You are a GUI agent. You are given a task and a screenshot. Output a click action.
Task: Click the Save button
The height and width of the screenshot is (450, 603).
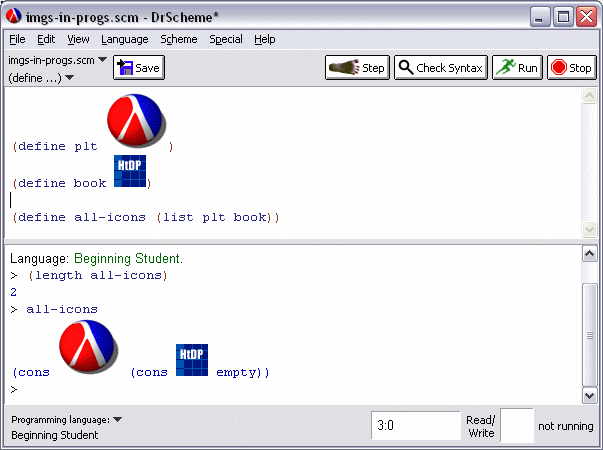pos(139,68)
